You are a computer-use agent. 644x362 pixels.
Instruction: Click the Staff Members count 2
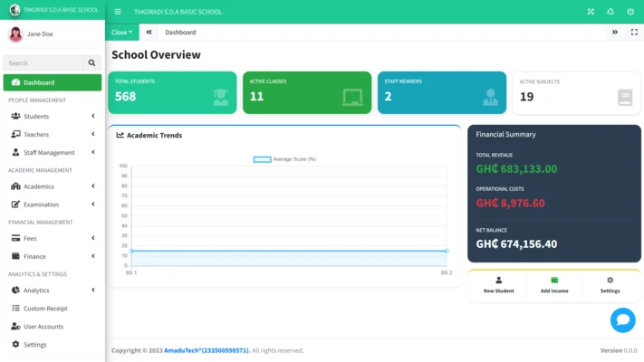click(x=389, y=97)
